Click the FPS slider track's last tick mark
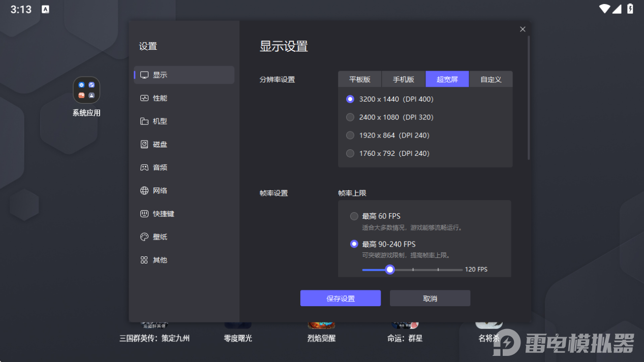Image resolution: width=644 pixels, height=362 pixels. tap(438, 270)
